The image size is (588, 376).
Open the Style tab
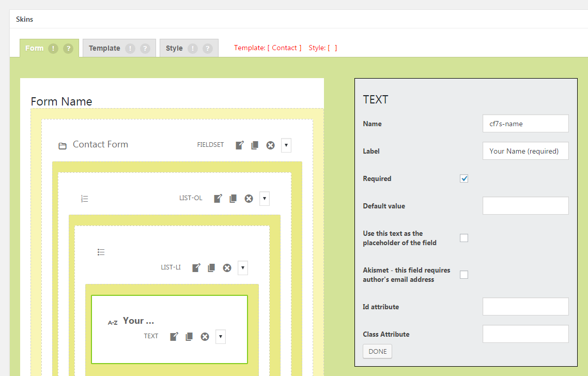(x=174, y=49)
